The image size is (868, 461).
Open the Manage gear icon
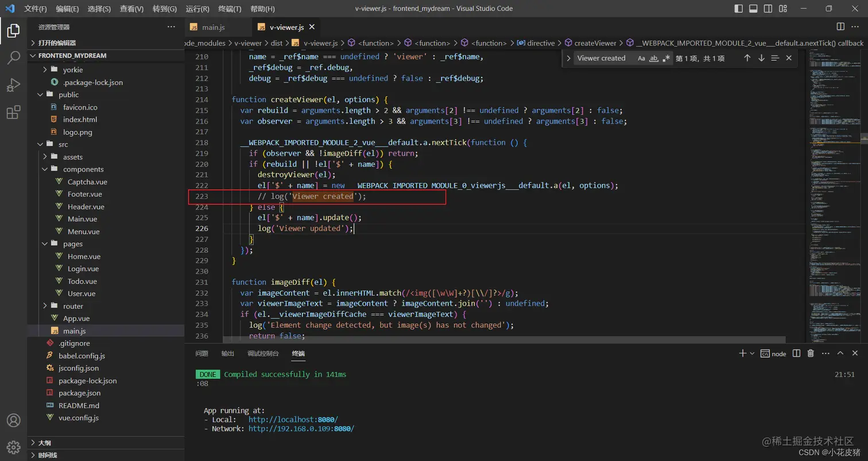click(13, 447)
